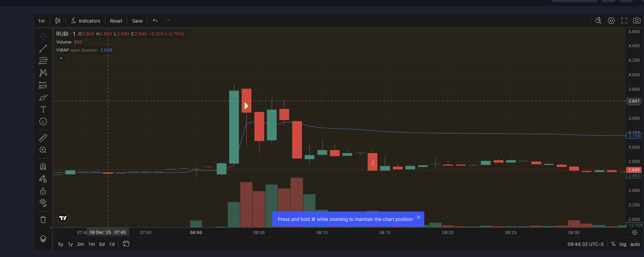Select the ruler measure tool
The height and width of the screenshot is (257, 644).
point(43,138)
